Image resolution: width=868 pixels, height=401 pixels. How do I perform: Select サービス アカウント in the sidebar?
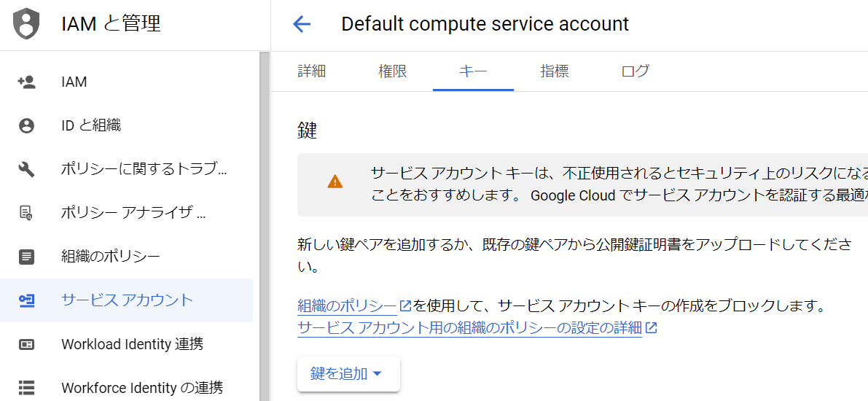coord(126,300)
